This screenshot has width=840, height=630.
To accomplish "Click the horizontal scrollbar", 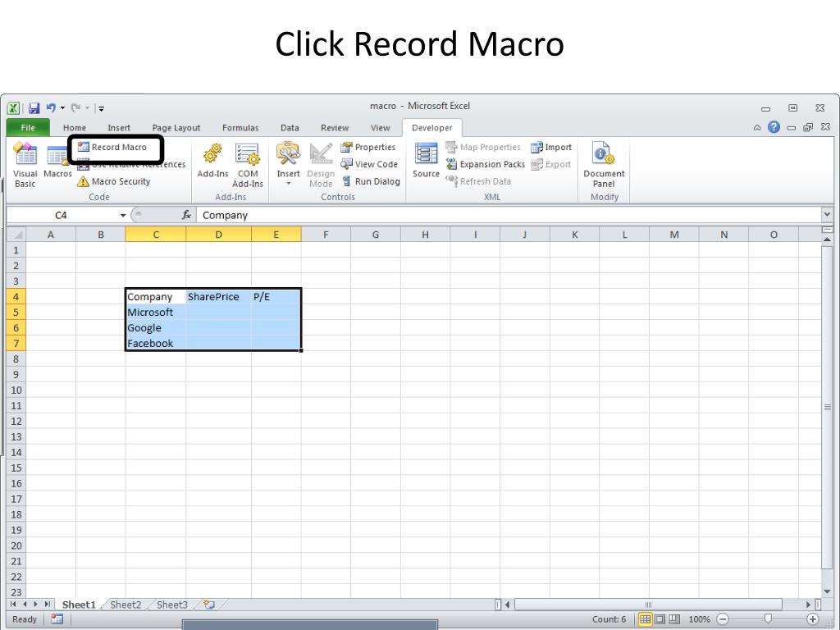I will tap(648, 605).
